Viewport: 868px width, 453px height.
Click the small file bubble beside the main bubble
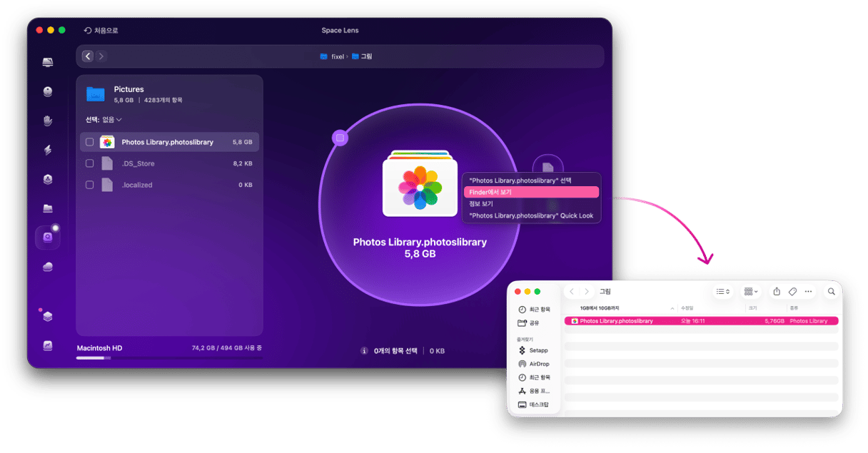(x=547, y=168)
